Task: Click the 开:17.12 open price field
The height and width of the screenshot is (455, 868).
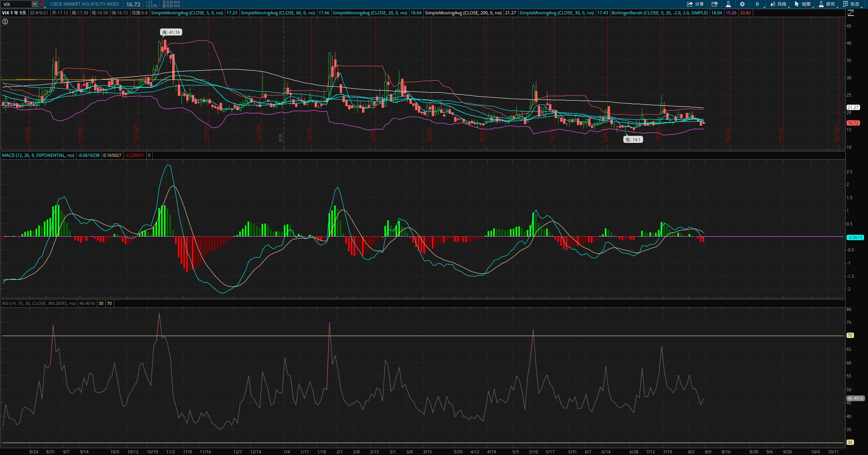Action: point(60,13)
